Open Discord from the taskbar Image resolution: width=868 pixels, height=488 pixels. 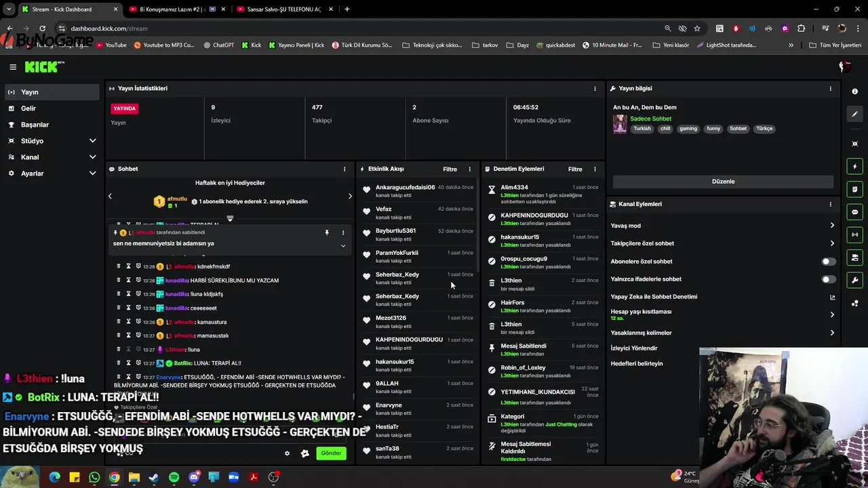pyautogui.click(x=194, y=477)
